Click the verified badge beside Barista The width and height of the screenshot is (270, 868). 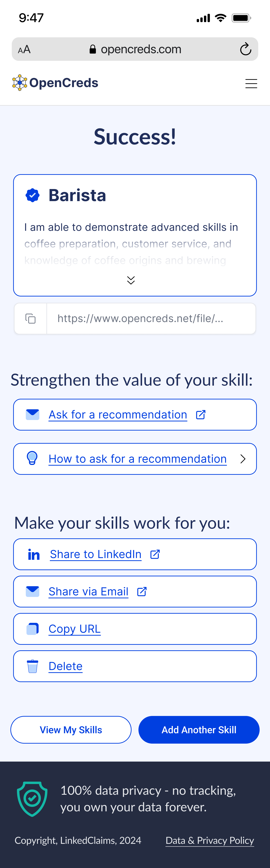[x=32, y=195]
